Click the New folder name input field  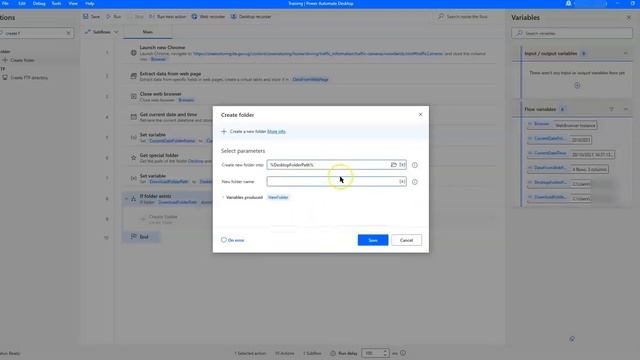point(336,182)
